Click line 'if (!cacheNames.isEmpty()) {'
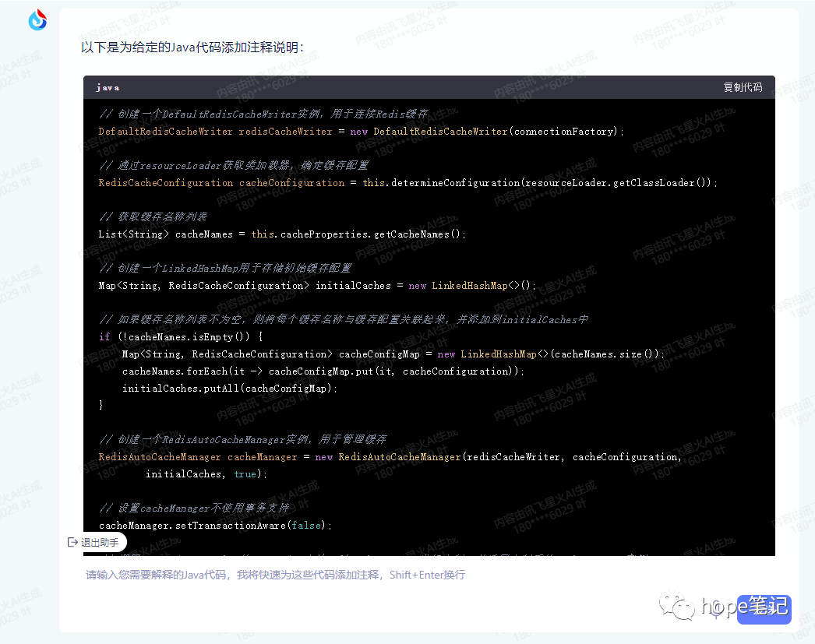Image resolution: width=815 pixels, height=644 pixels. pyautogui.click(x=181, y=337)
